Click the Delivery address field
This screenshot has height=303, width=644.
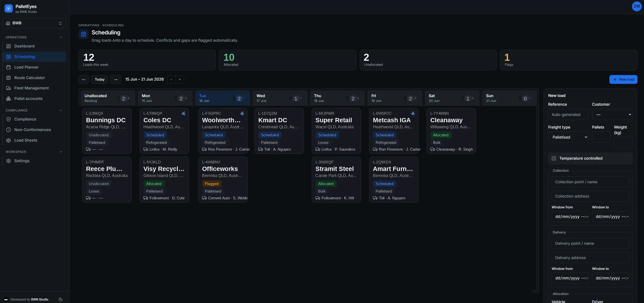[590, 258]
